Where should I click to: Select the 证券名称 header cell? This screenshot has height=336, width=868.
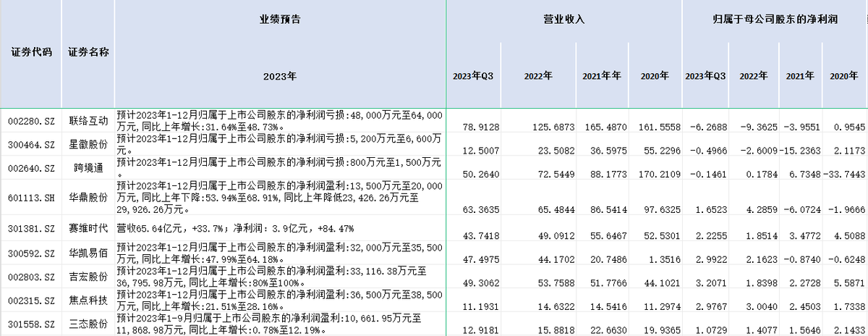click(88, 53)
